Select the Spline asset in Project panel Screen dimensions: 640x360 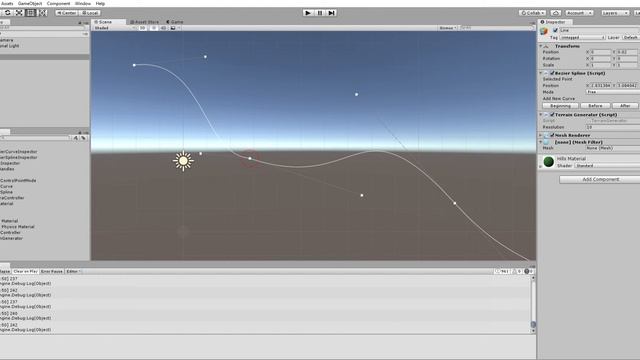pyautogui.click(x=6, y=192)
